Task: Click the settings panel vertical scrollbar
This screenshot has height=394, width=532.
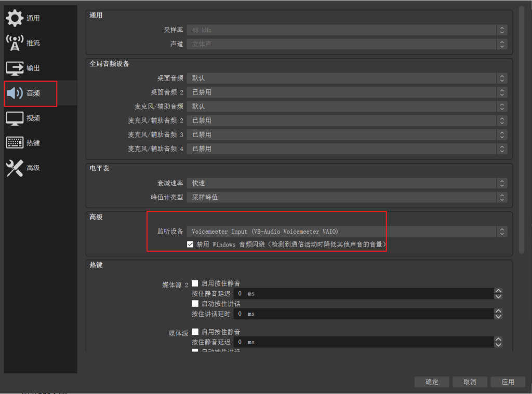Action: 522,130
